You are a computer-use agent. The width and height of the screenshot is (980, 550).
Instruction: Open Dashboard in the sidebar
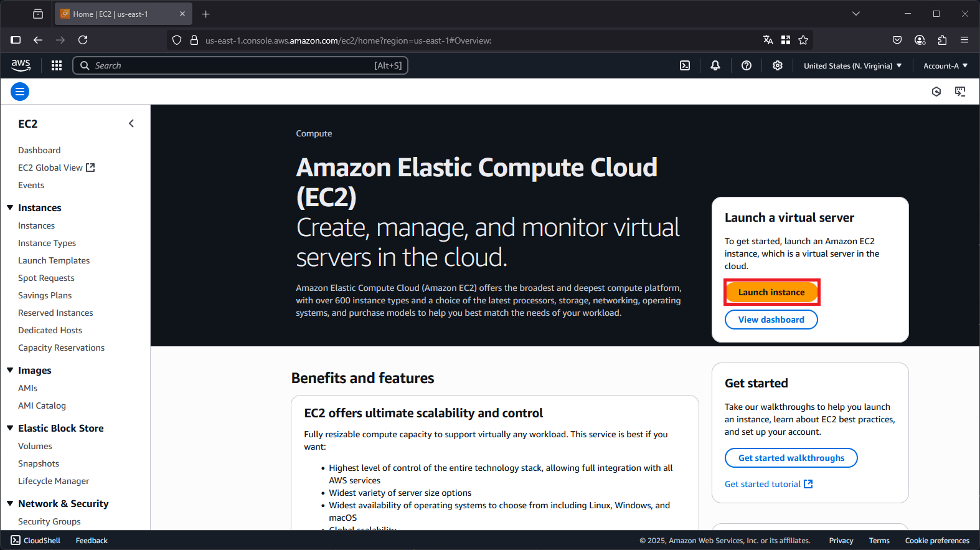pyautogui.click(x=39, y=150)
